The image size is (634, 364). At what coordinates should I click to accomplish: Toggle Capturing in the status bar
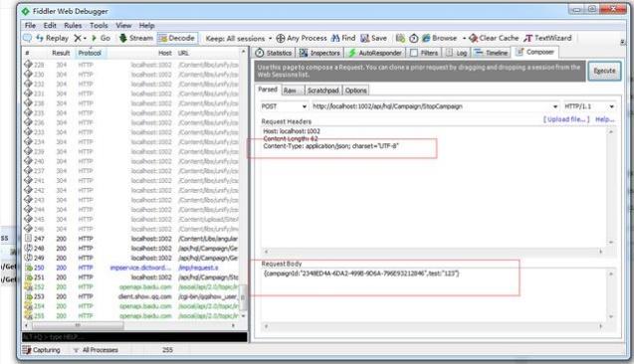42,350
